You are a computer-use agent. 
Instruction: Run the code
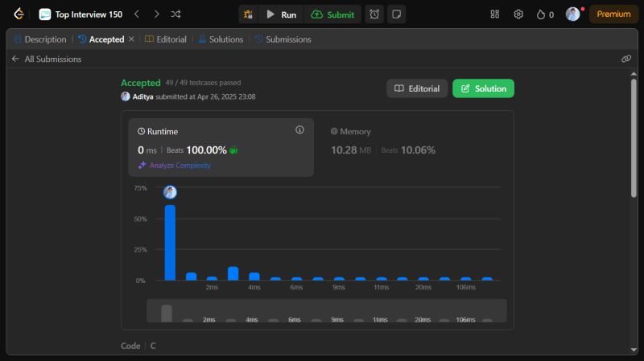click(281, 14)
